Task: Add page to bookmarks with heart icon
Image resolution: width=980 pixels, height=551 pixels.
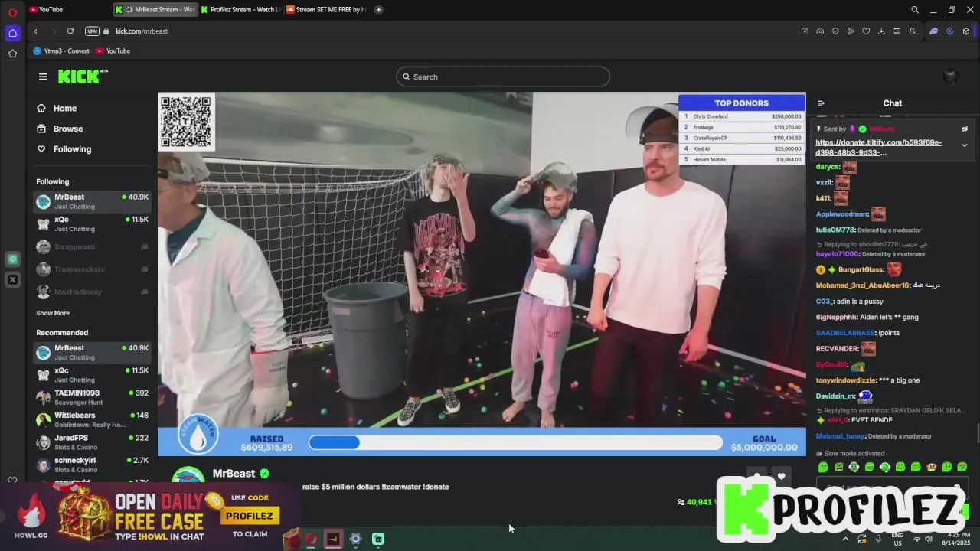Action: tap(866, 31)
